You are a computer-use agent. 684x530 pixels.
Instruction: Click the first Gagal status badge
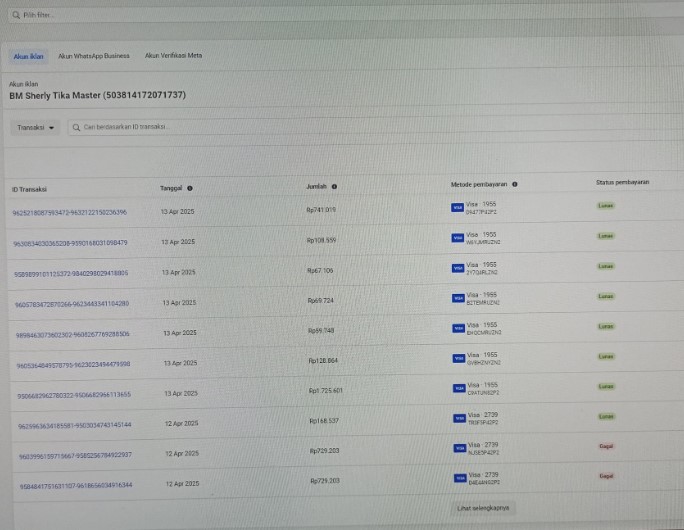pos(605,446)
